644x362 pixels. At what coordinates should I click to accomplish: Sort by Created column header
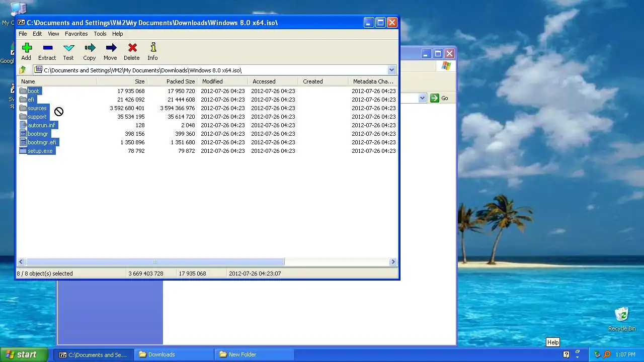click(323, 81)
